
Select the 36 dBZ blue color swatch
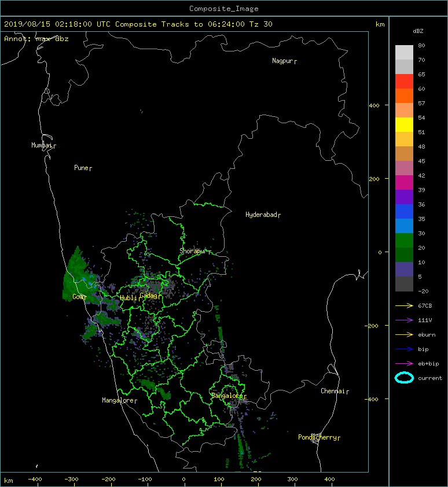404,212
